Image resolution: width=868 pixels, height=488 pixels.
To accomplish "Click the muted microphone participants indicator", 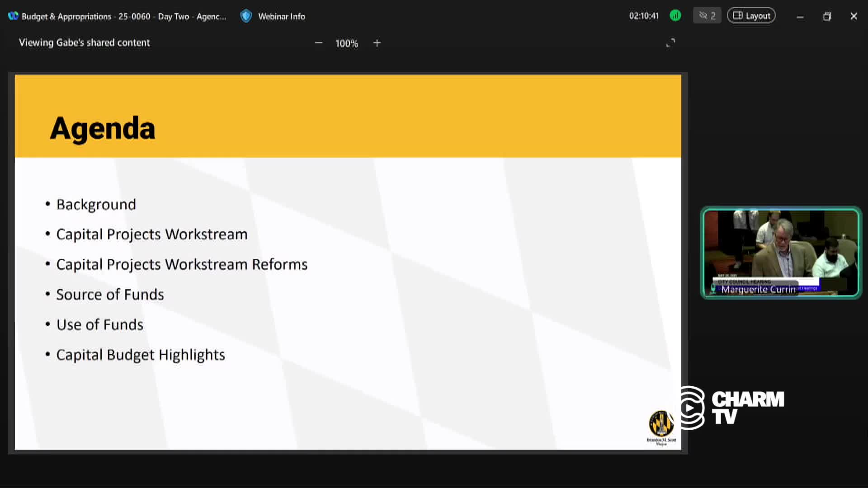I will pos(707,15).
